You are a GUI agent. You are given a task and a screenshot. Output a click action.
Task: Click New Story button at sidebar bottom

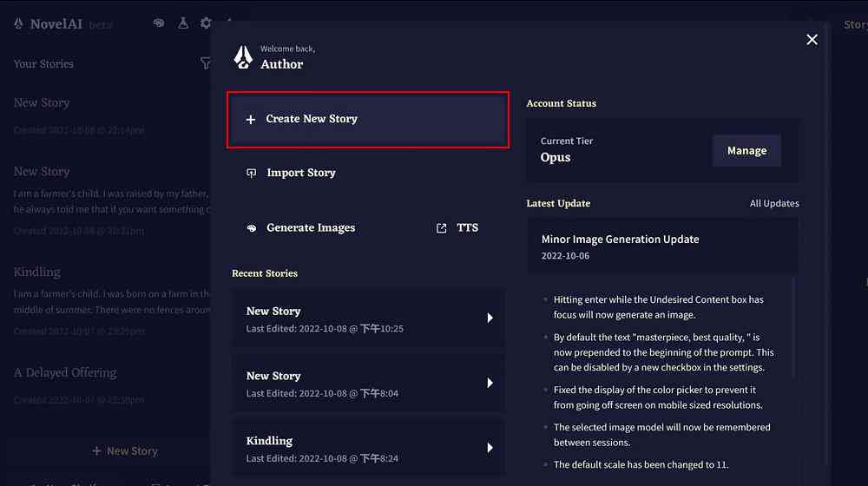click(x=125, y=451)
